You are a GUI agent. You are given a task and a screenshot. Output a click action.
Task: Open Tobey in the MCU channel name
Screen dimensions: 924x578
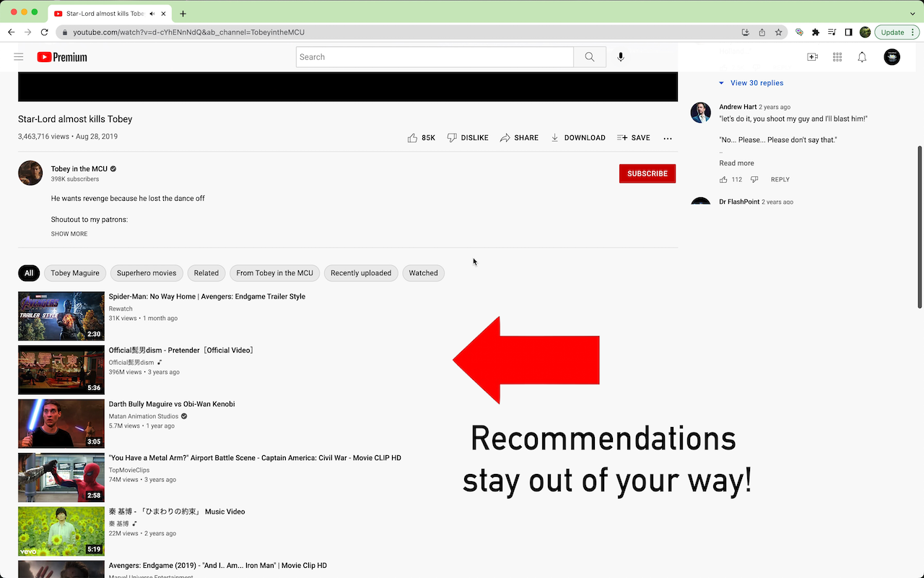pyautogui.click(x=79, y=169)
